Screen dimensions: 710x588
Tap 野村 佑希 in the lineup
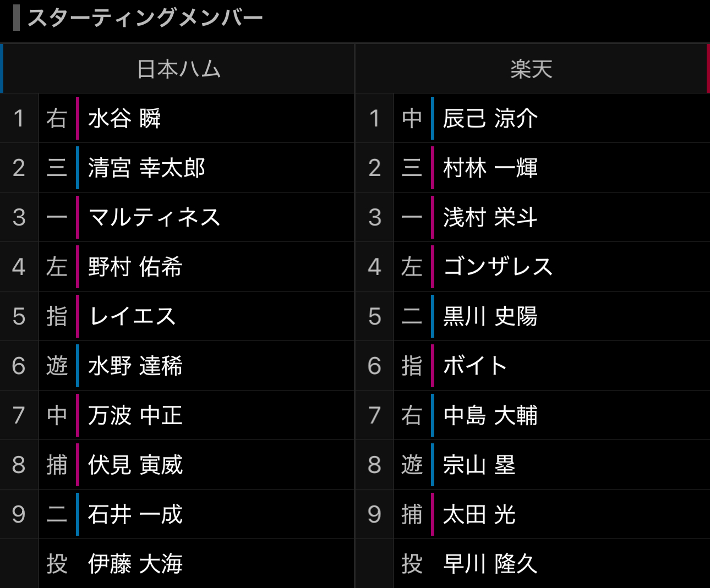coord(135,267)
